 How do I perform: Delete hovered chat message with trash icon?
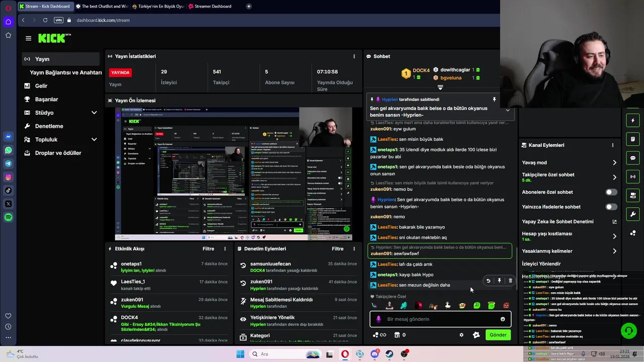coord(510,281)
